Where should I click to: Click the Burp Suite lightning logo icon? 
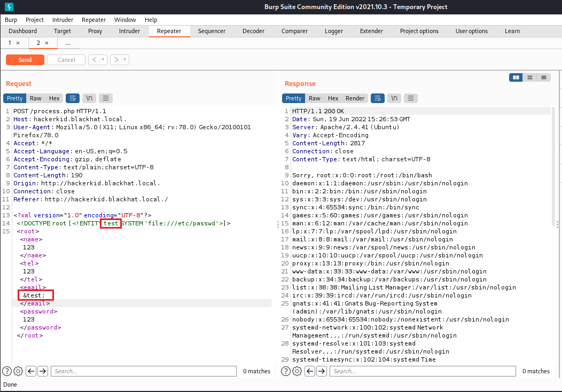pos(9,7)
